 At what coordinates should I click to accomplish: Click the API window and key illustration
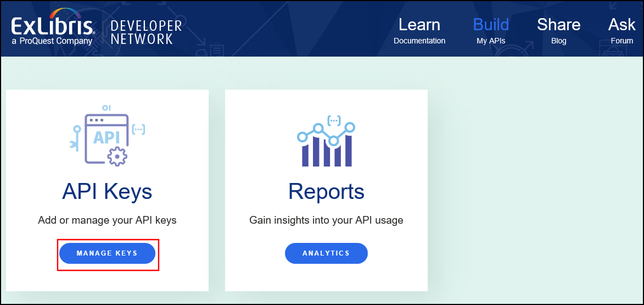click(107, 136)
